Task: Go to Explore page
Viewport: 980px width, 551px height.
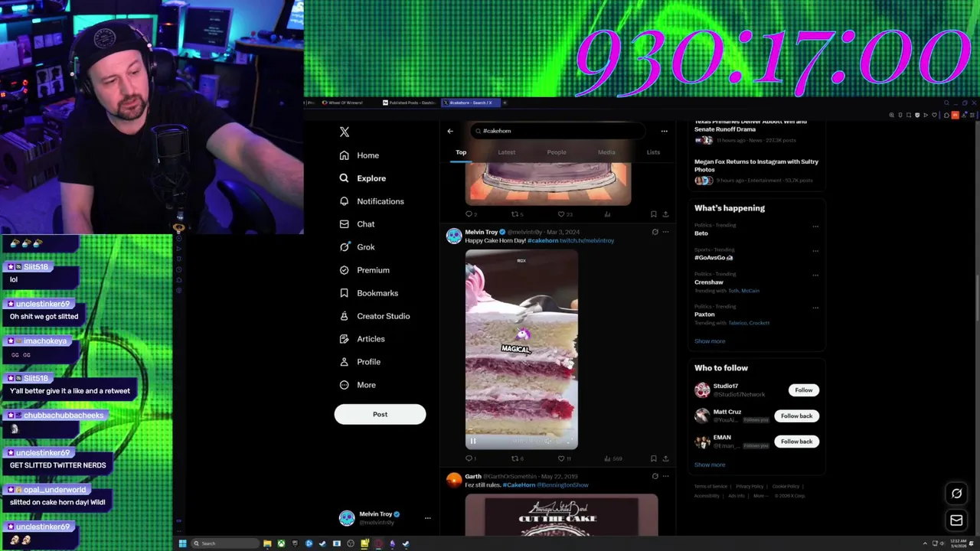Action: point(362,178)
